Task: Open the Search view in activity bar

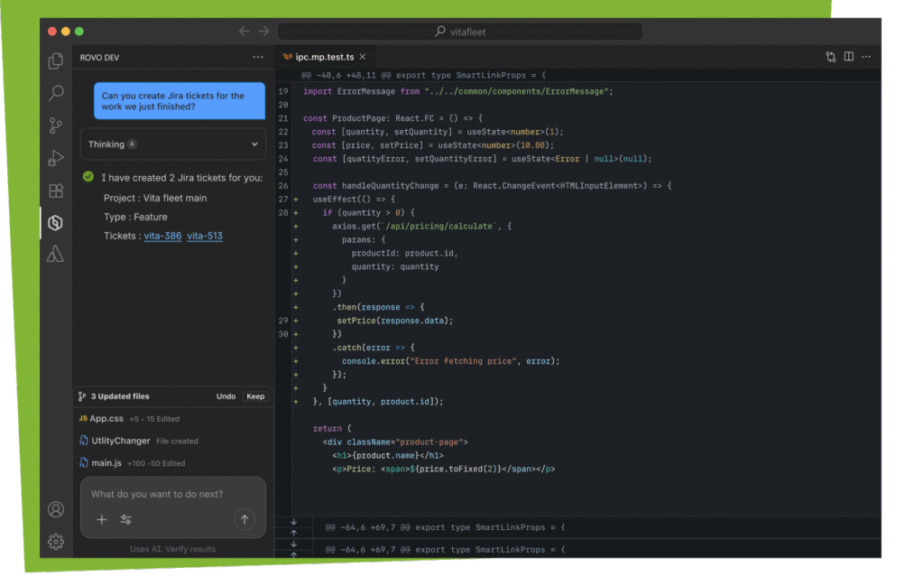Action: tap(56, 93)
